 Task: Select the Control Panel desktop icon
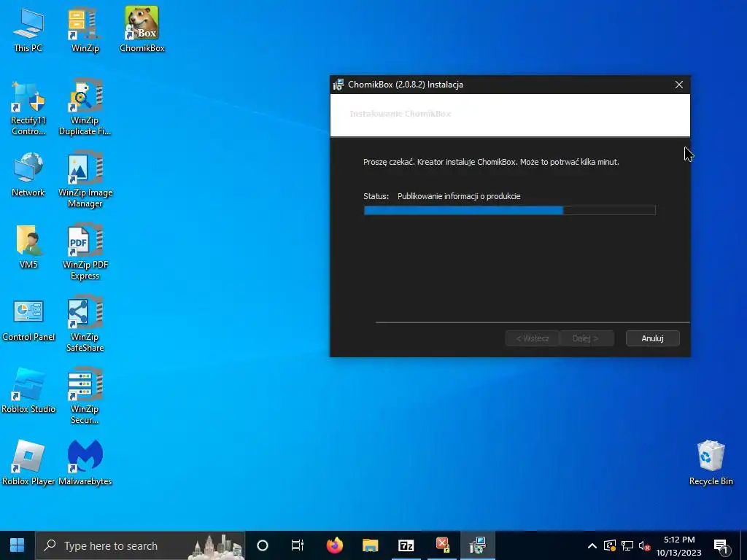[x=28, y=319]
